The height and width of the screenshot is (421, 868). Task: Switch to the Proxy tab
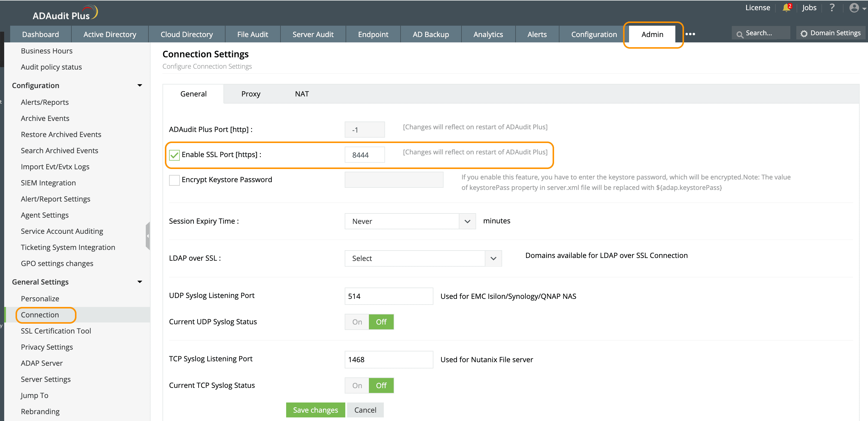point(251,94)
